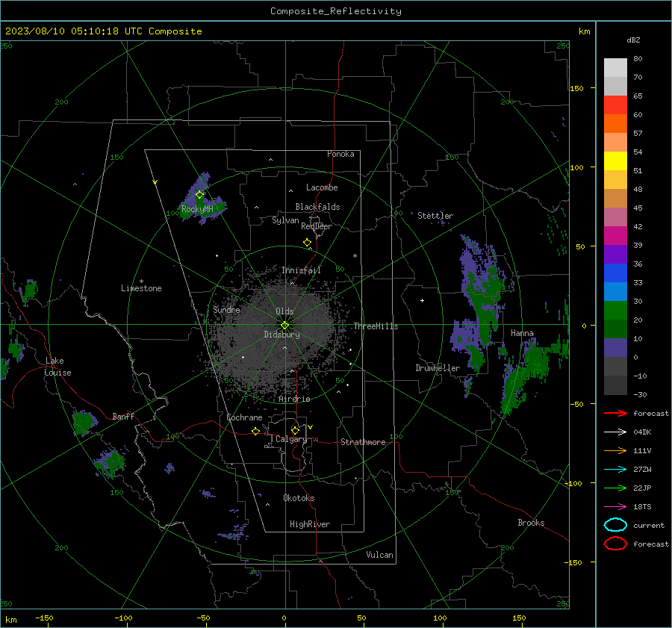Viewport: 672px width, 628px height.
Task: Click the asterisk marker east of Innisfail
Action: coord(355,256)
